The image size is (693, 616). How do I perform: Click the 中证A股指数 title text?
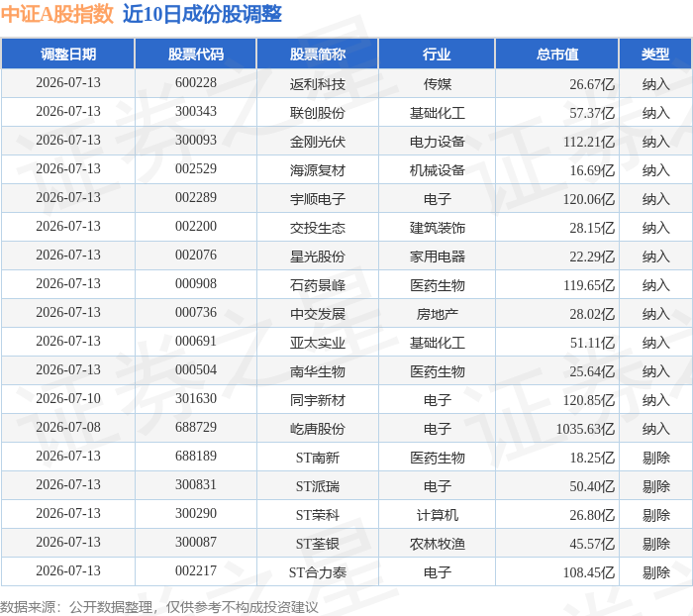57,14
